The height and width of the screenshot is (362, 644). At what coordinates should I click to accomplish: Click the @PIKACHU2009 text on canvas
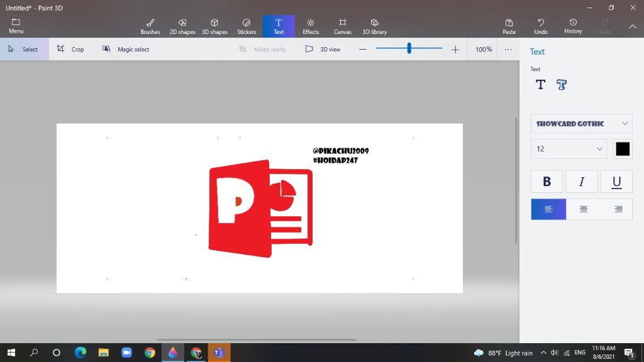(340, 151)
